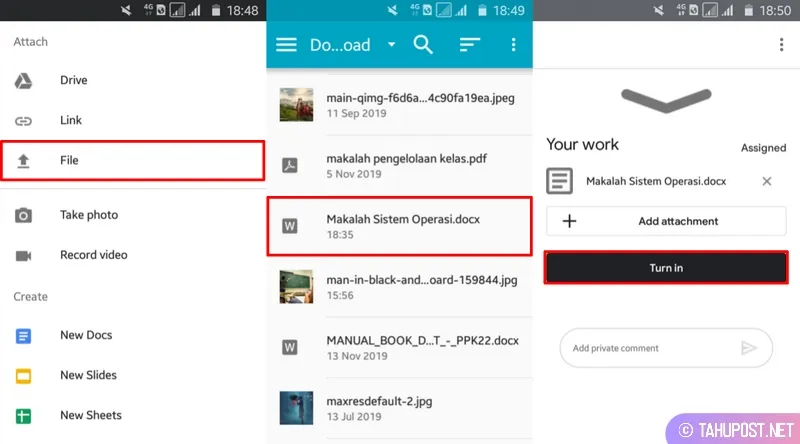800x444 pixels.
Task: Tap the plus icon in Add attachment
Action: coord(569,221)
